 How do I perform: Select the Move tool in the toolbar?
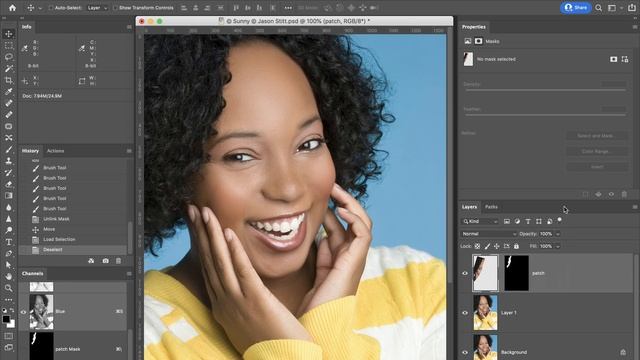coord(9,34)
